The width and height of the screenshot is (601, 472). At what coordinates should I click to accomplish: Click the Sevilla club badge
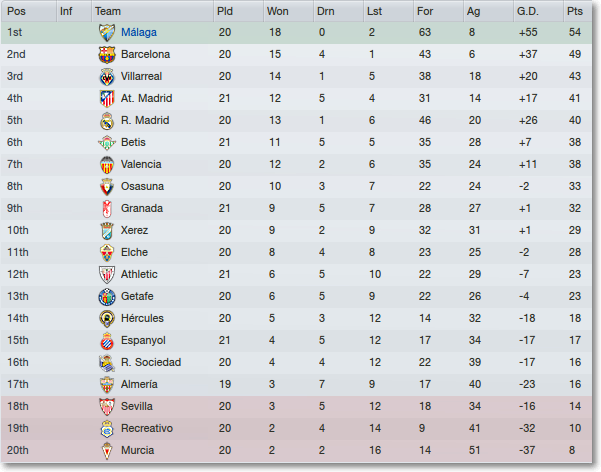pyautogui.click(x=106, y=406)
